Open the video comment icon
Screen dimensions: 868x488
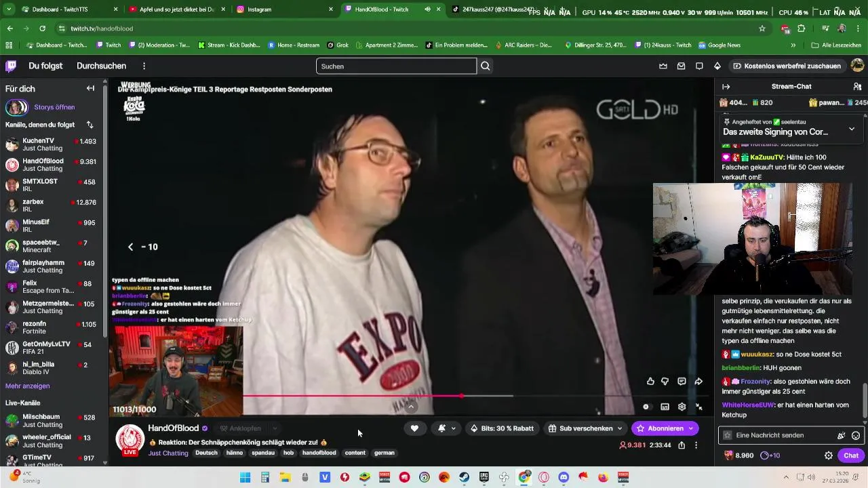682,382
